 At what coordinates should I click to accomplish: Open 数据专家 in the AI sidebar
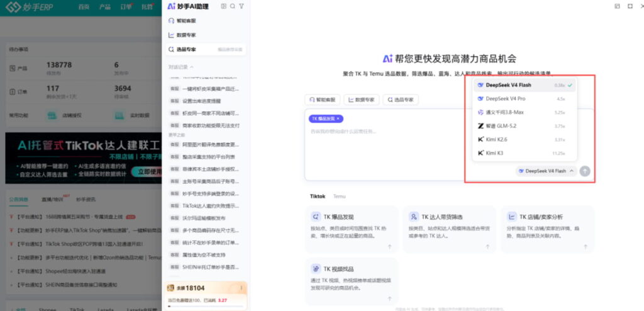pos(206,35)
